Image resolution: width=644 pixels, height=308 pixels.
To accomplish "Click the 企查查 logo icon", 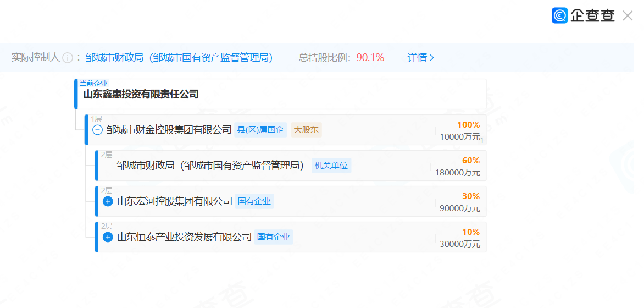I will [559, 15].
